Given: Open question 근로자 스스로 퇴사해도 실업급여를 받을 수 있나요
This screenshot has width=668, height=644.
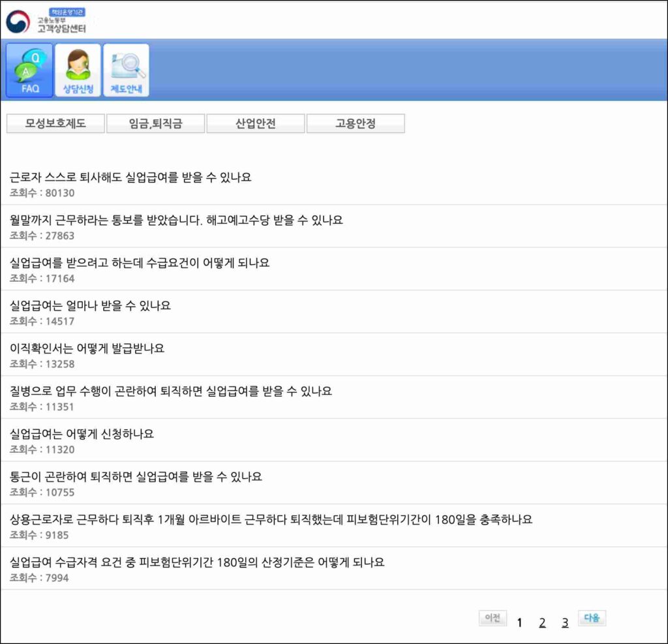Looking at the screenshot, I should tap(130, 177).
